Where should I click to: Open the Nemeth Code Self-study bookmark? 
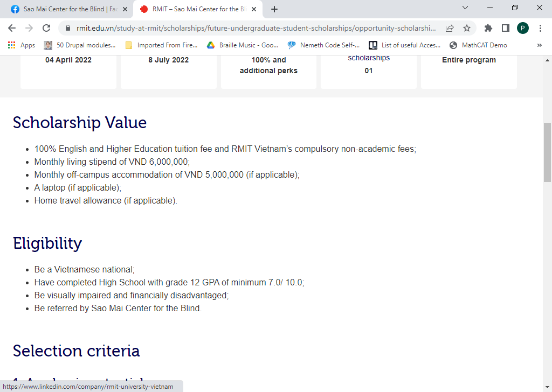[323, 45]
